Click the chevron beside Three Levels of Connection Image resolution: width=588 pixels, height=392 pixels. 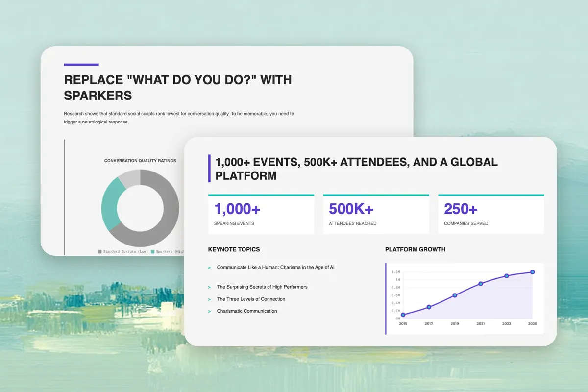pos(210,299)
